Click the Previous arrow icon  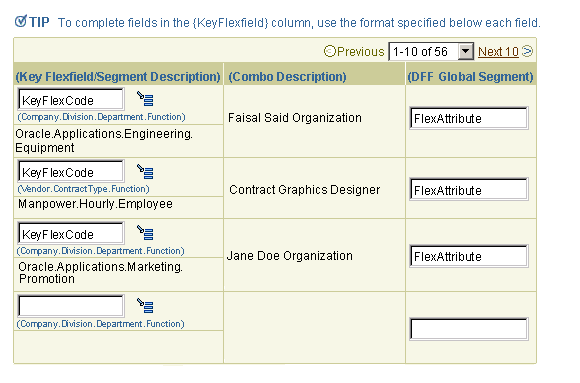coord(329,51)
